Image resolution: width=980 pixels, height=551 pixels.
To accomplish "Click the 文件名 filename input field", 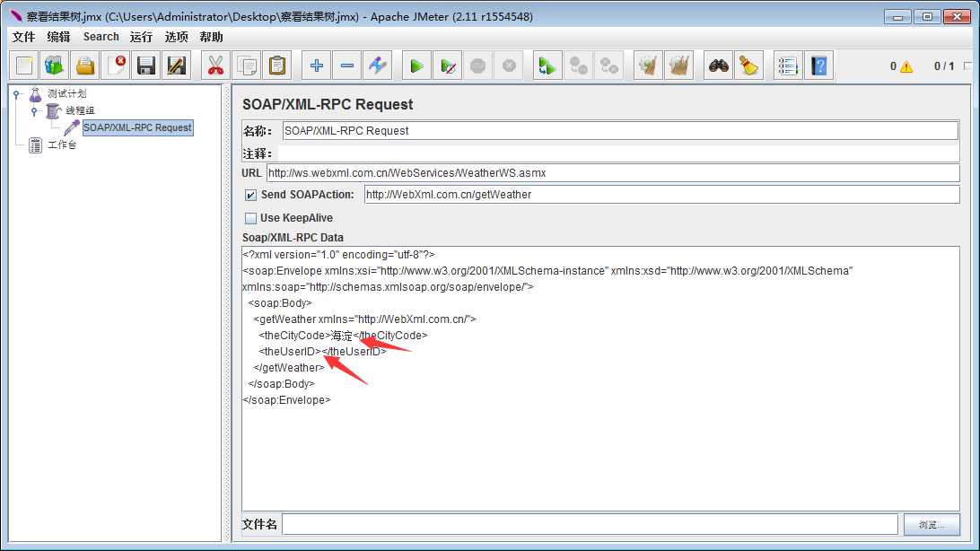I will tap(590, 525).
